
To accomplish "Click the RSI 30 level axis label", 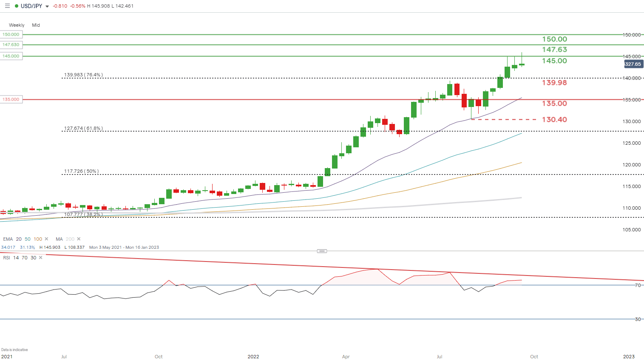I will pos(638,319).
